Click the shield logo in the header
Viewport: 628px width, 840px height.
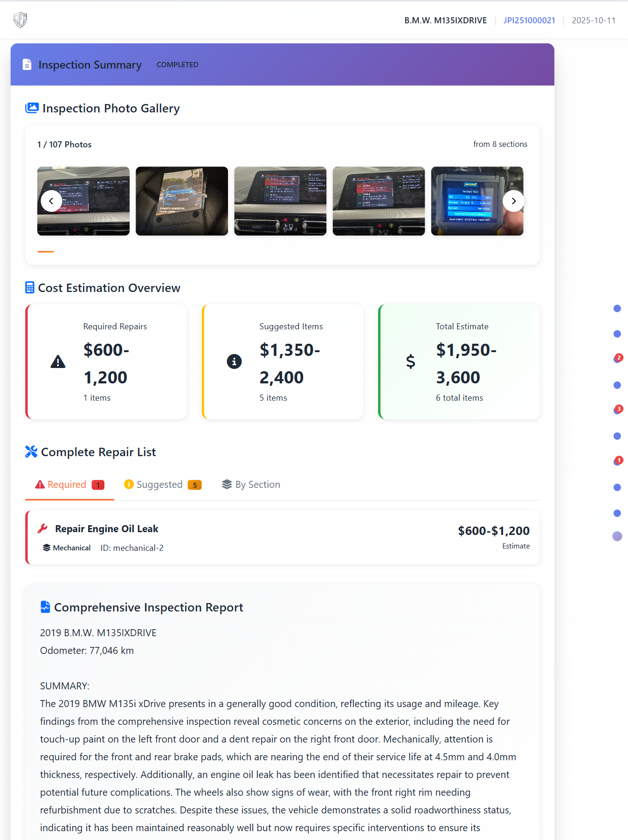click(20, 20)
